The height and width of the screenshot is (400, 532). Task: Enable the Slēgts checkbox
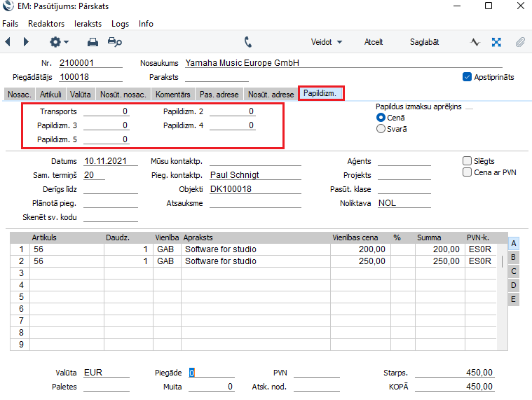468,161
